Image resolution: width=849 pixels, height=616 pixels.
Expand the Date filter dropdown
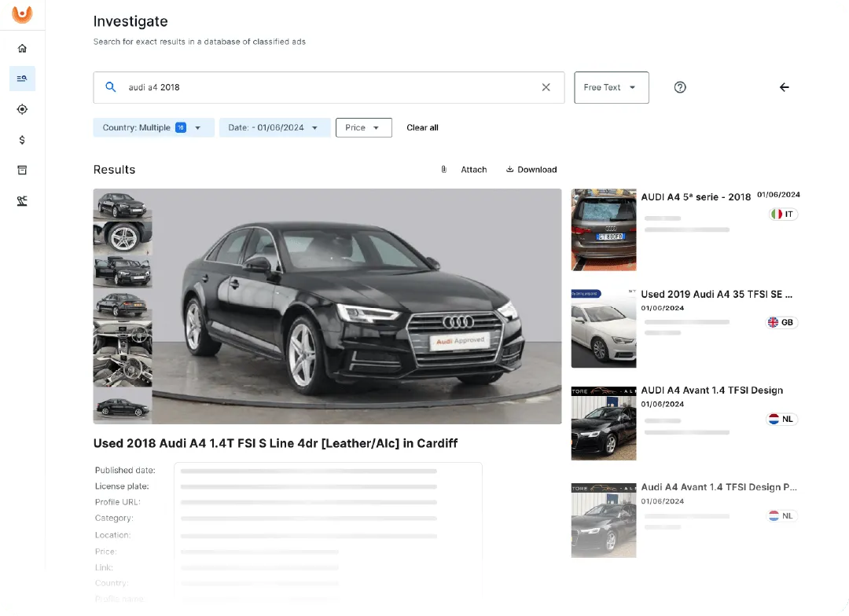[274, 128]
